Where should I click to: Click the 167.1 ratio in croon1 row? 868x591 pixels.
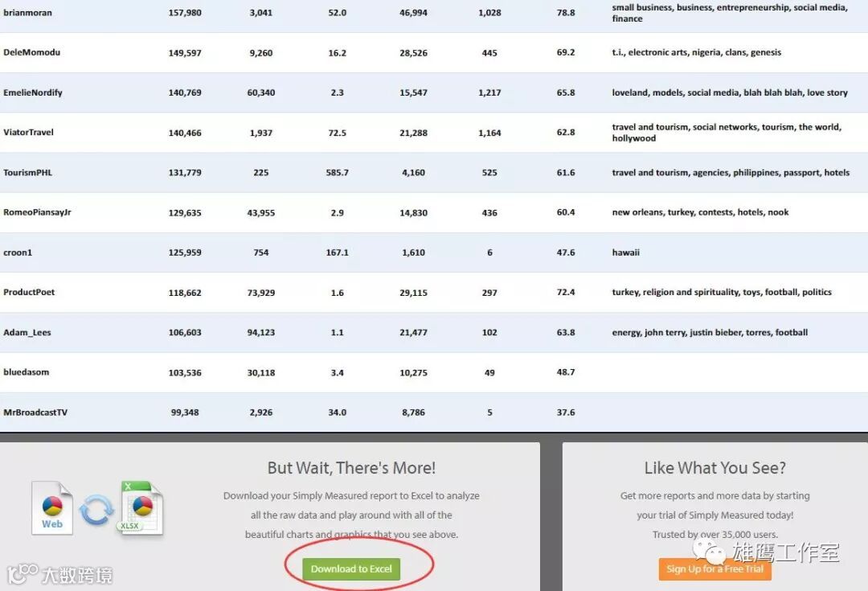(x=337, y=252)
